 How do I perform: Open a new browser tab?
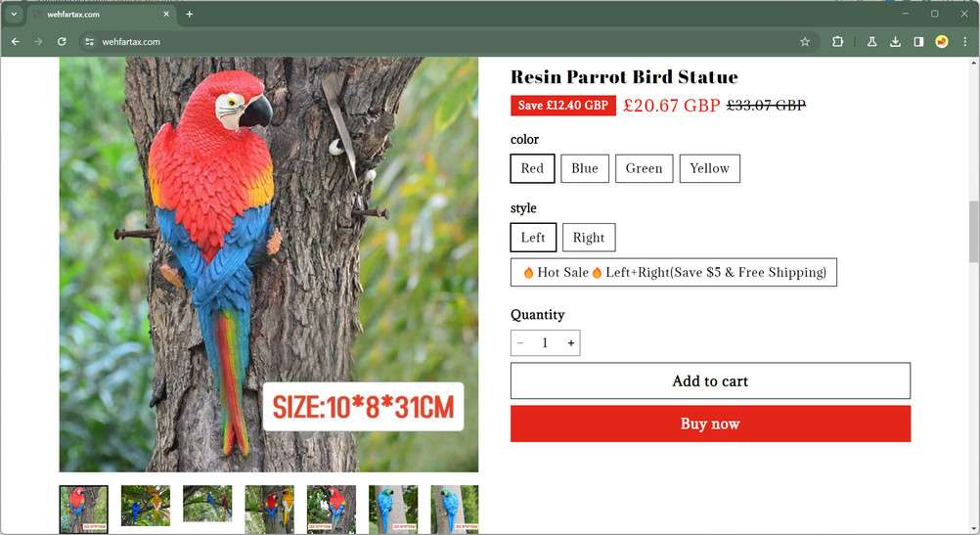click(x=190, y=14)
